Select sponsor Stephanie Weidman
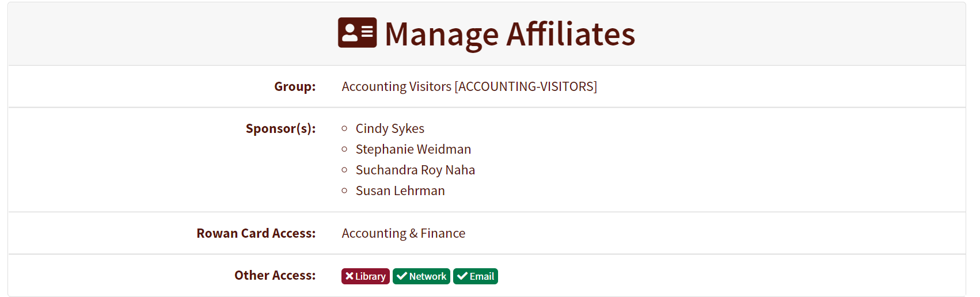The width and height of the screenshot is (980, 297). (x=413, y=149)
